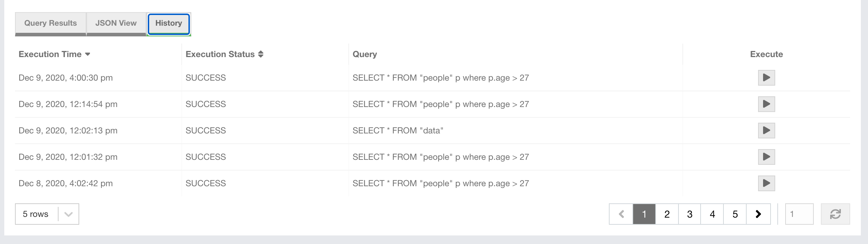Viewport: 868px width, 244px height.
Task: Jump to page 4
Action: tap(712, 214)
